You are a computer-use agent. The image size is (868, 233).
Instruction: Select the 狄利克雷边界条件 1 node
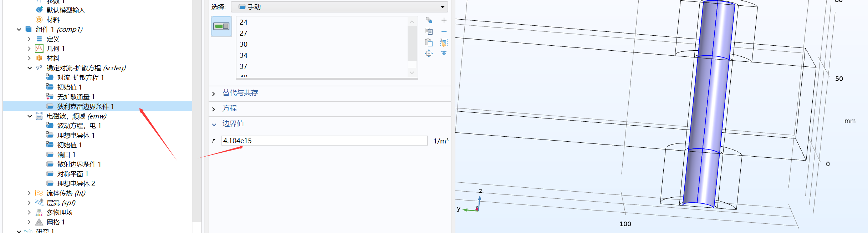coord(86,106)
